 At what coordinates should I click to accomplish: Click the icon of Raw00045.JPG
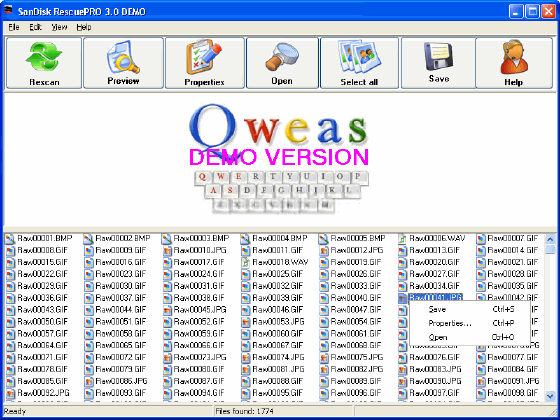click(x=167, y=310)
